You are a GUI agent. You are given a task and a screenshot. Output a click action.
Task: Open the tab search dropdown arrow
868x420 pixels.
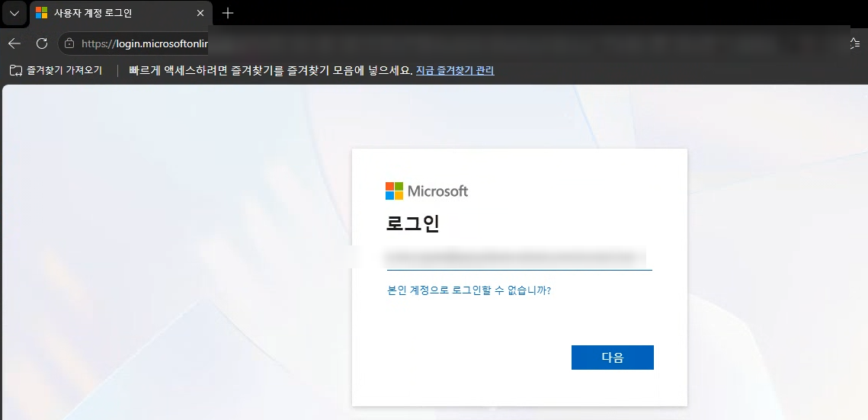(14, 13)
